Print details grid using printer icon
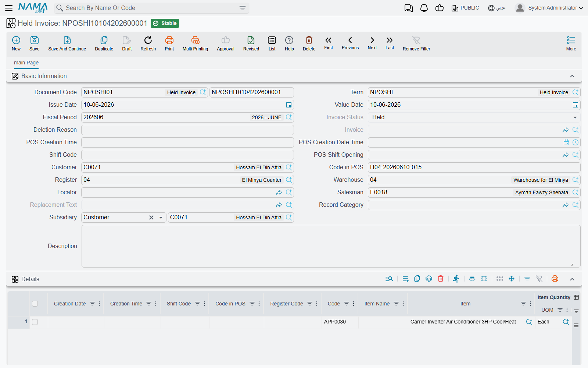588x368 pixels. tap(555, 279)
